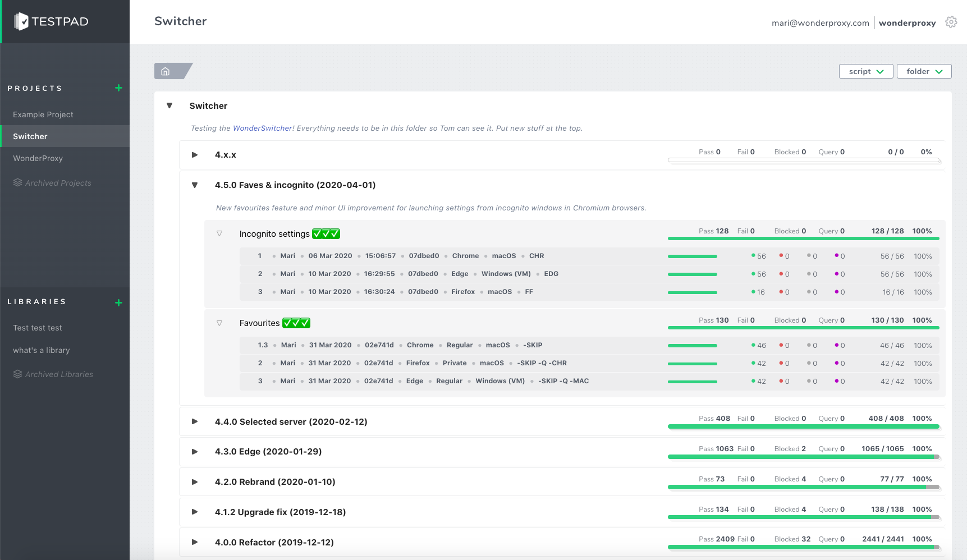
Task: Click 4.x.x empty progress bar
Action: tap(803, 160)
